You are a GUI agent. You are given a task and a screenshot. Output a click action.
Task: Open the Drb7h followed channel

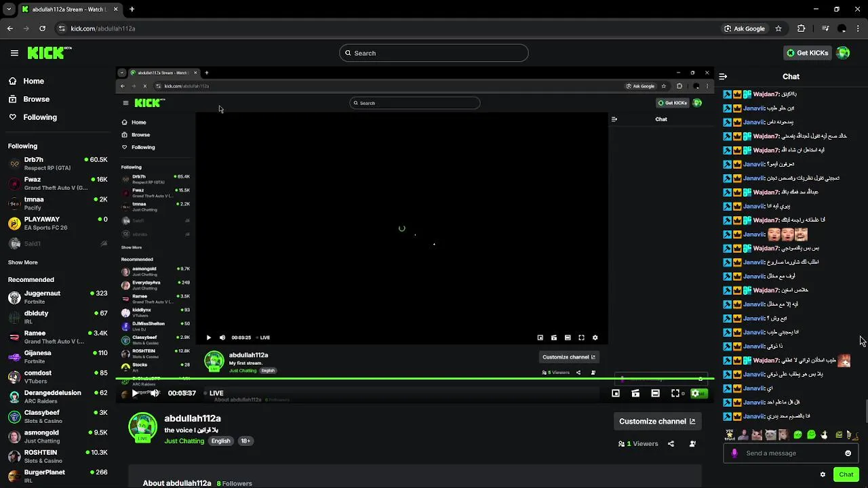pyautogui.click(x=58, y=163)
